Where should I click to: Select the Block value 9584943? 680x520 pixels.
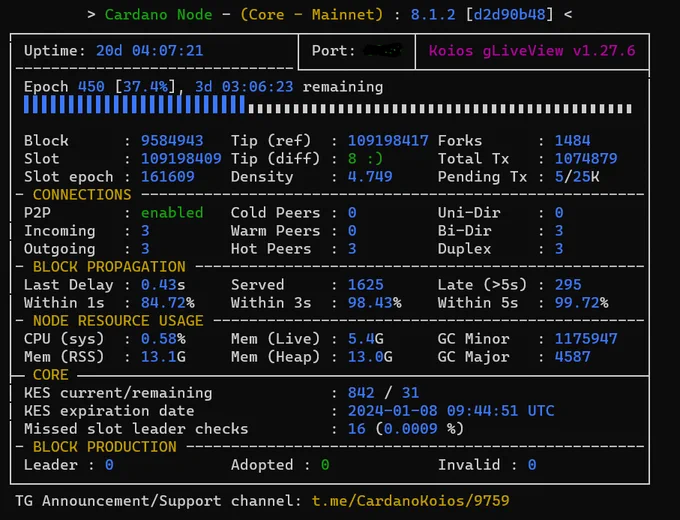(x=172, y=141)
